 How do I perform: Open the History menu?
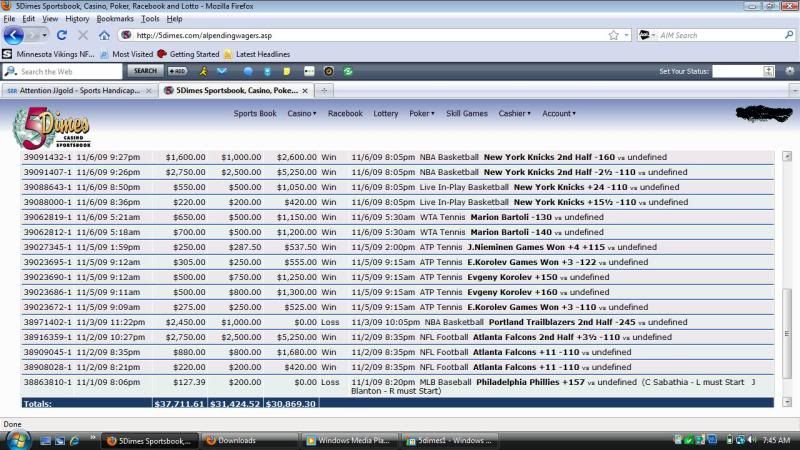tap(77, 19)
